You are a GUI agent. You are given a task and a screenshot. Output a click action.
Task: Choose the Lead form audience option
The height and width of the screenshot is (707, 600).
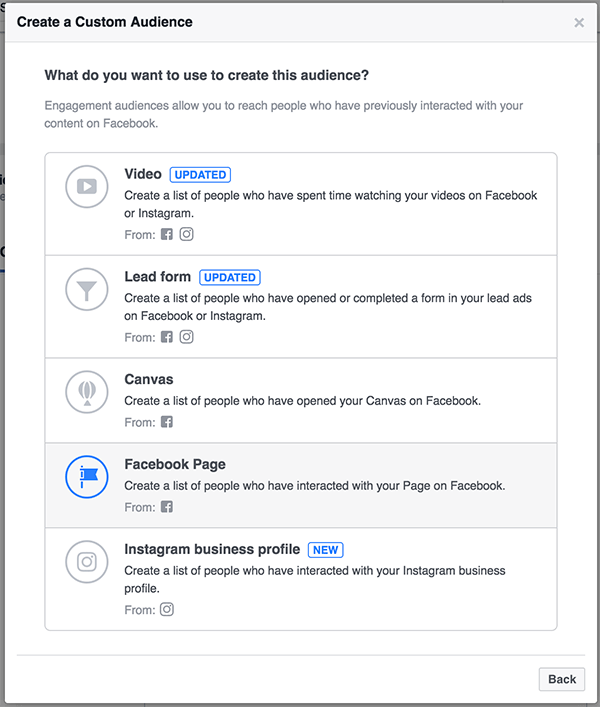(157, 277)
